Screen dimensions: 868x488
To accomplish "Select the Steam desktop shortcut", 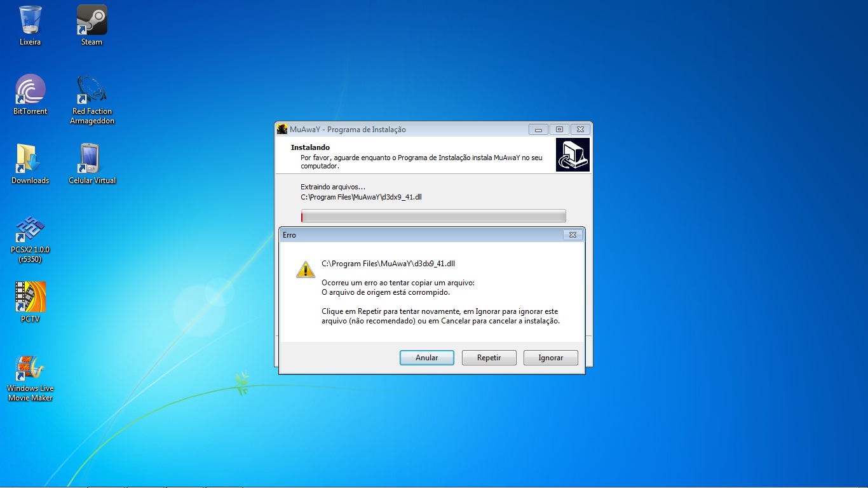I will (x=92, y=20).
